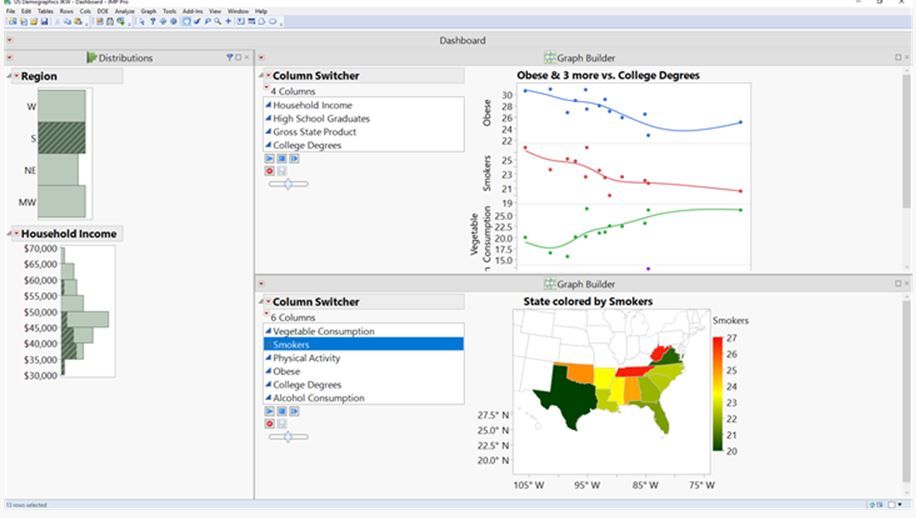Open the Region red triangle menu
This screenshot has height=518, width=916.
[17, 77]
